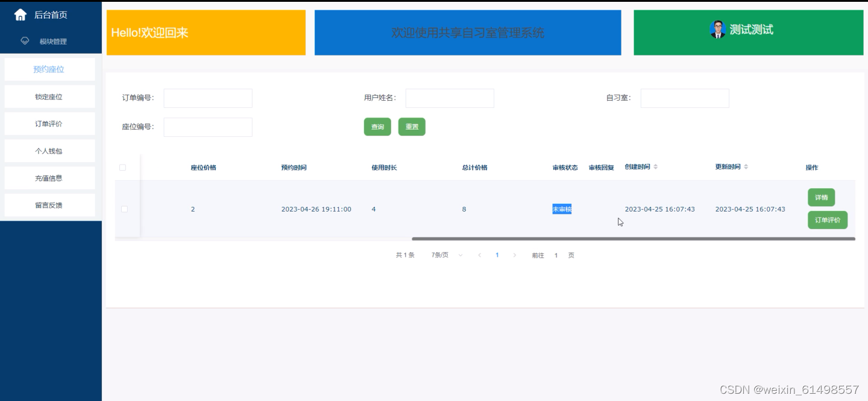Check the row checkbox for the 2023-04-26 order
868x401 pixels.
(x=124, y=209)
